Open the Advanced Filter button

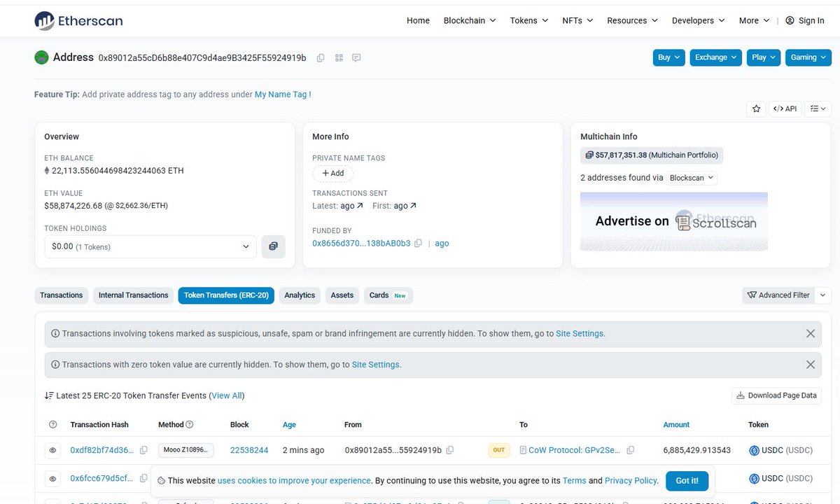[x=778, y=295]
